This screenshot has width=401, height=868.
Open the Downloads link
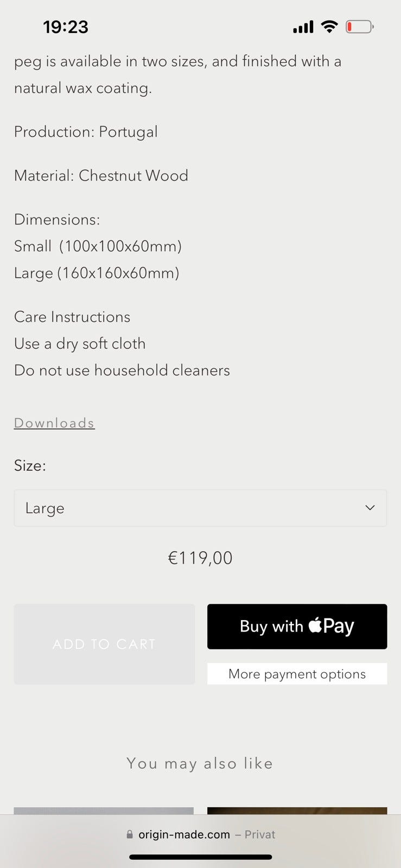click(x=54, y=423)
